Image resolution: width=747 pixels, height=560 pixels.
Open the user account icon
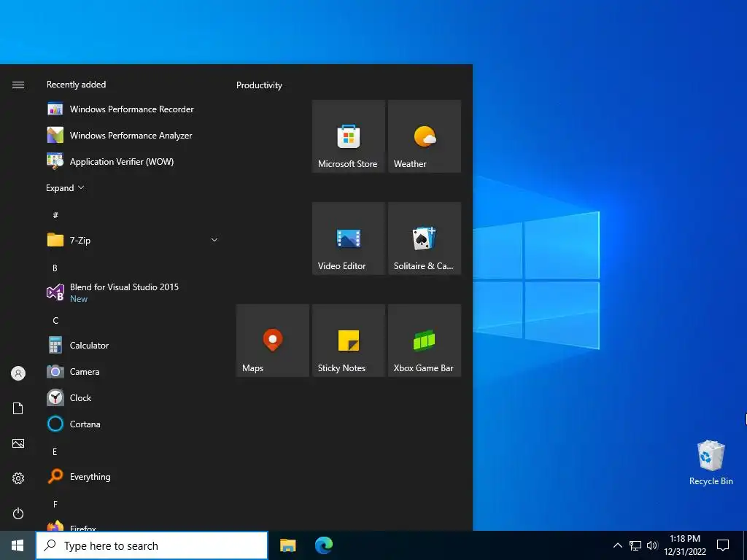[18, 373]
